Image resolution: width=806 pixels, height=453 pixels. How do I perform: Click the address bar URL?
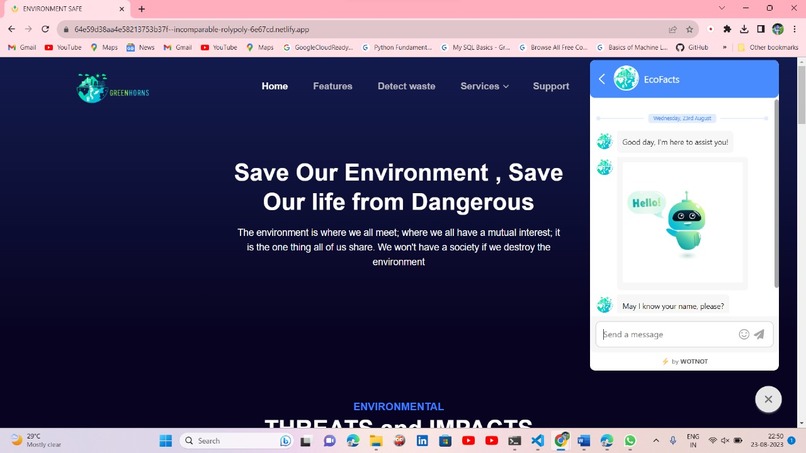pyautogui.click(x=192, y=29)
